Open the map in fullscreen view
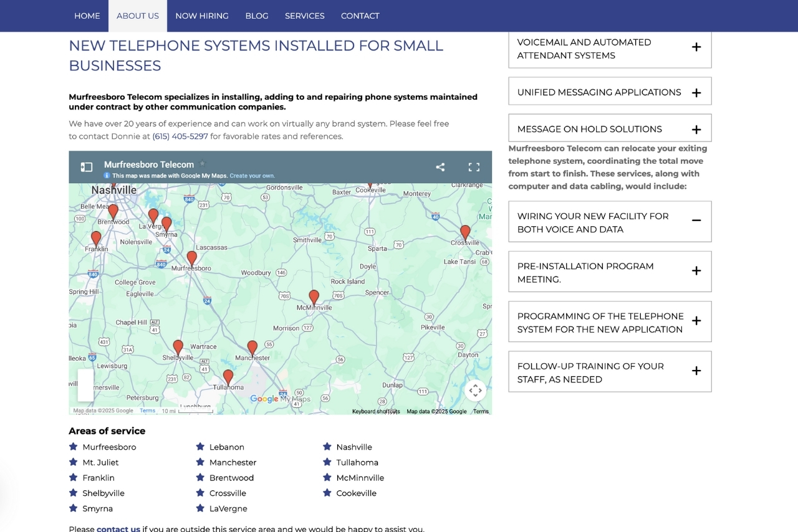This screenshot has height=532, width=798. (x=474, y=167)
